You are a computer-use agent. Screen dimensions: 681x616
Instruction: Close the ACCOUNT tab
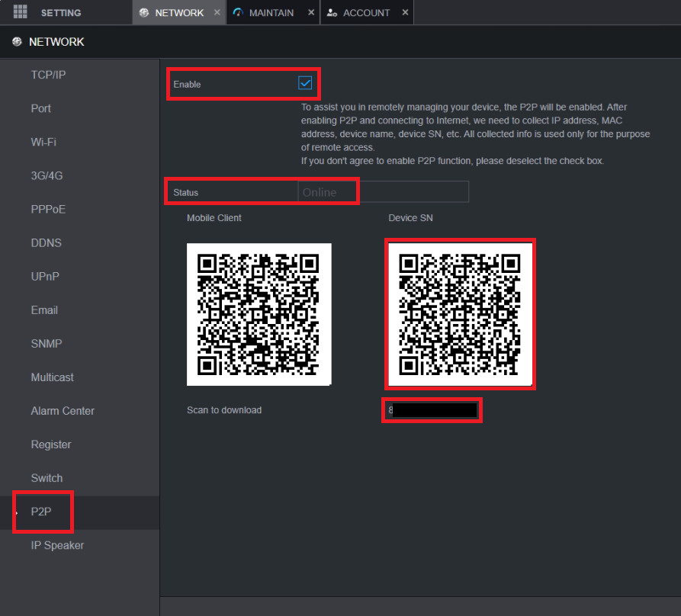click(x=405, y=13)
